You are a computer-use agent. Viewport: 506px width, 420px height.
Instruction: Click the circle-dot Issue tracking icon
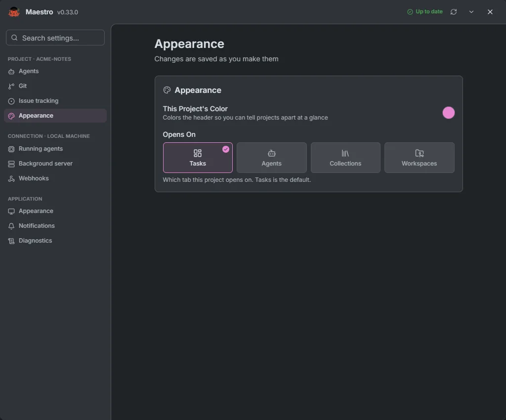[x=11, y=101]
